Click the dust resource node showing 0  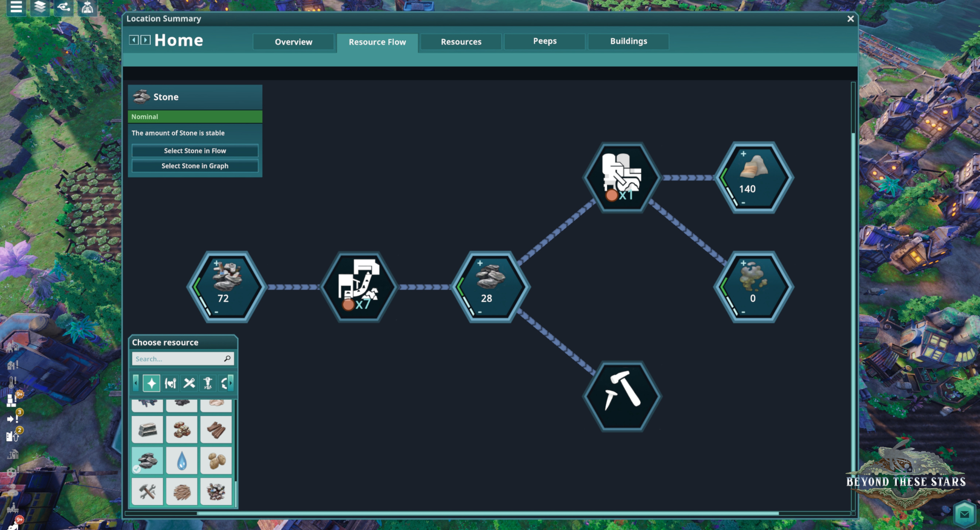point(754,287)
